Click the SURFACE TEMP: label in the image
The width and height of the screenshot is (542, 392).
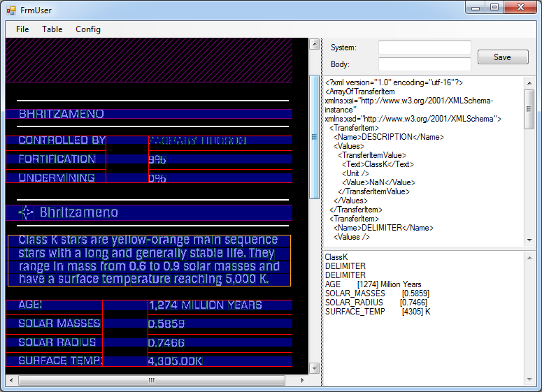(x=60, y=361)
